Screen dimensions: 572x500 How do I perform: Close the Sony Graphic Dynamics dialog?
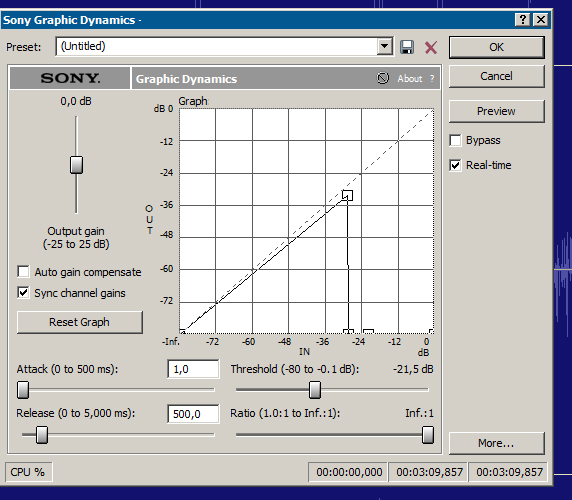pyautogui.click(x=541, y=20)
